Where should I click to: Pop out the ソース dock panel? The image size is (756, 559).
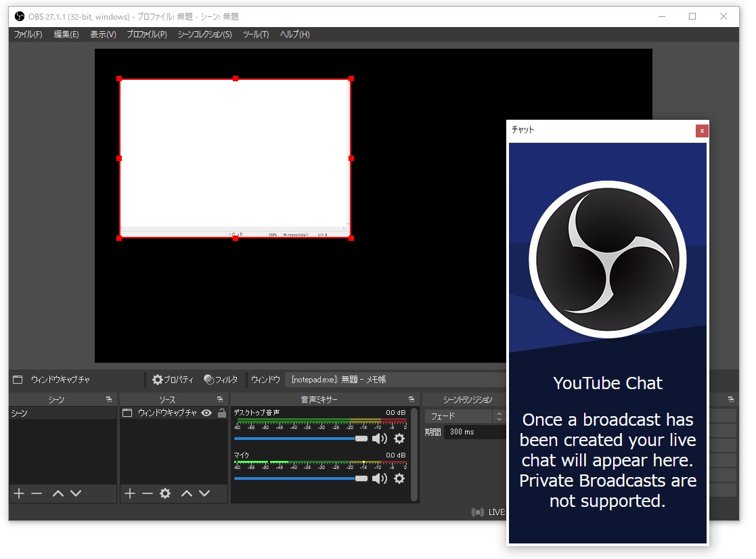tap(220, 399)
